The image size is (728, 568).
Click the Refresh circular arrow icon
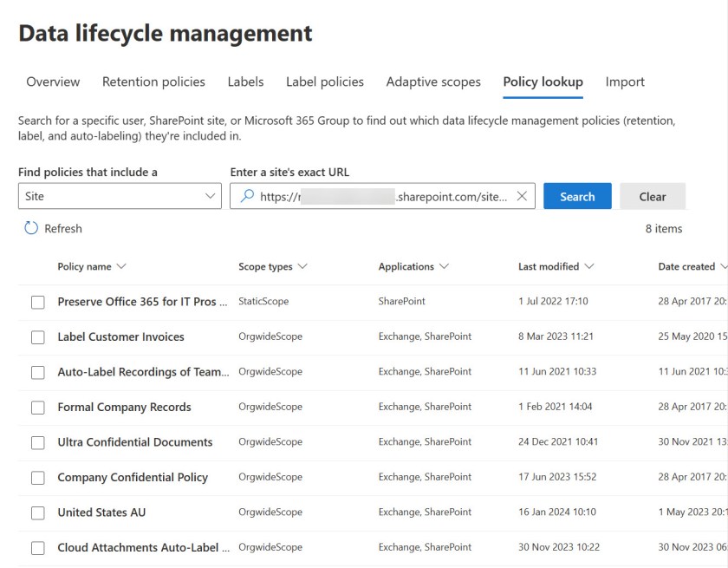coord(31,228)
